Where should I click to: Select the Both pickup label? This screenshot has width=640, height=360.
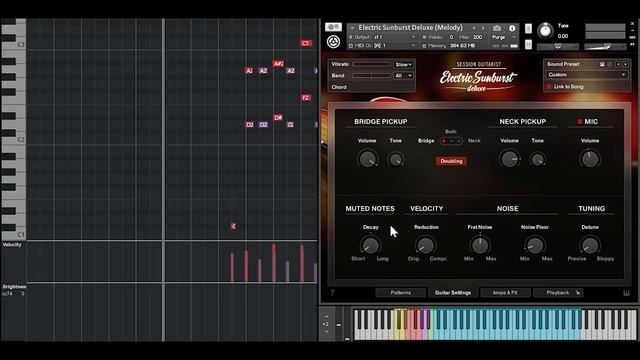451,131
